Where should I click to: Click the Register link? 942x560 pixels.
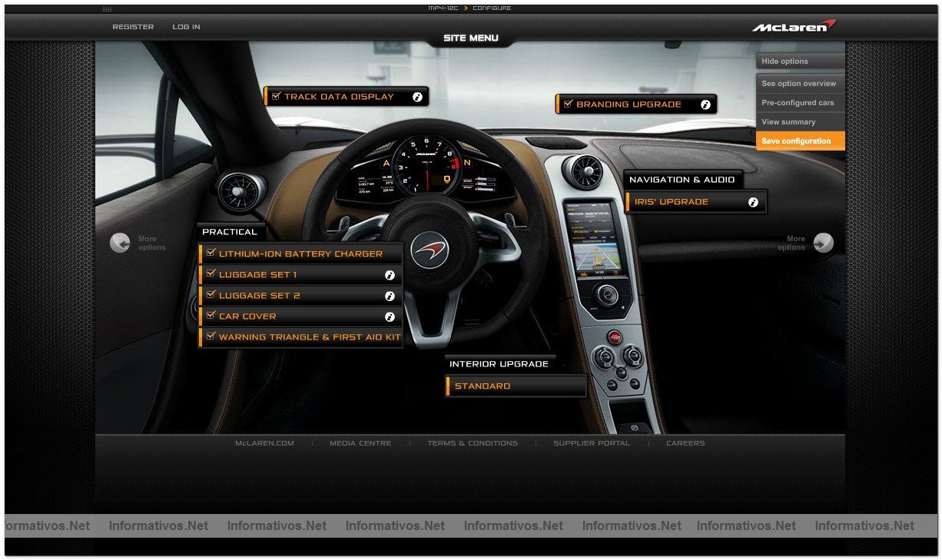pyautogui.click(x=133, y=27)
